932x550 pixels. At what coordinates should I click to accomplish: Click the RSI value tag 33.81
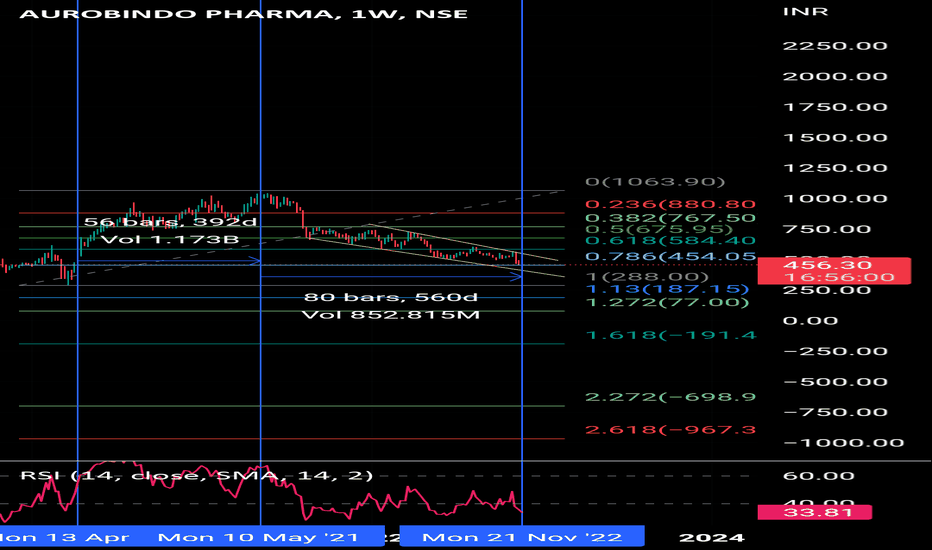point(815,513)
